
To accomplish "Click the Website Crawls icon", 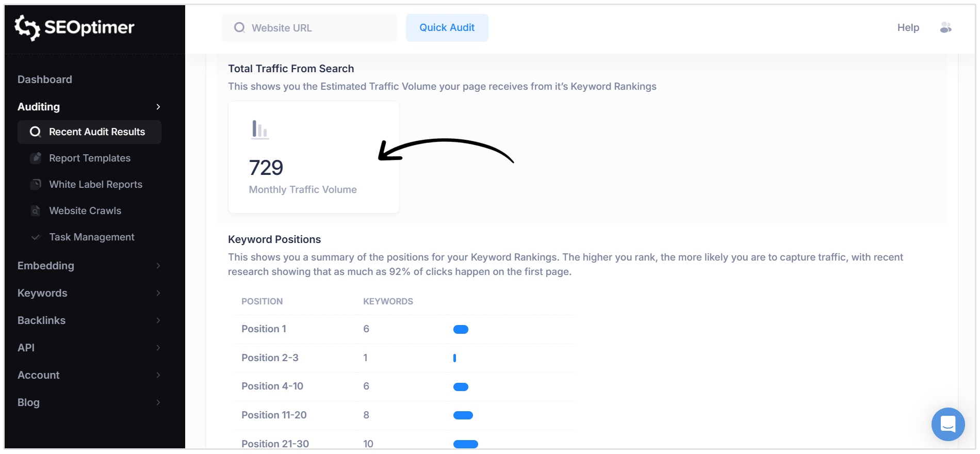I will pos(36,211).
